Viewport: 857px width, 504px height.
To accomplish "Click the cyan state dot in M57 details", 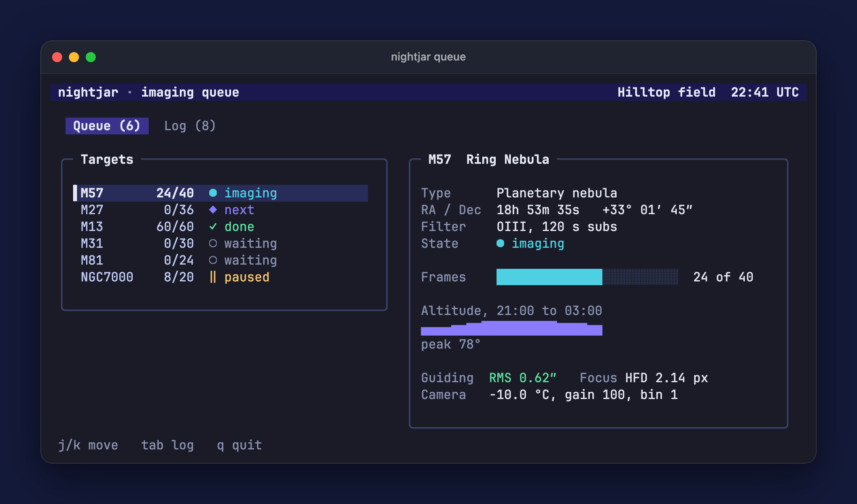I will click(500, 243).
